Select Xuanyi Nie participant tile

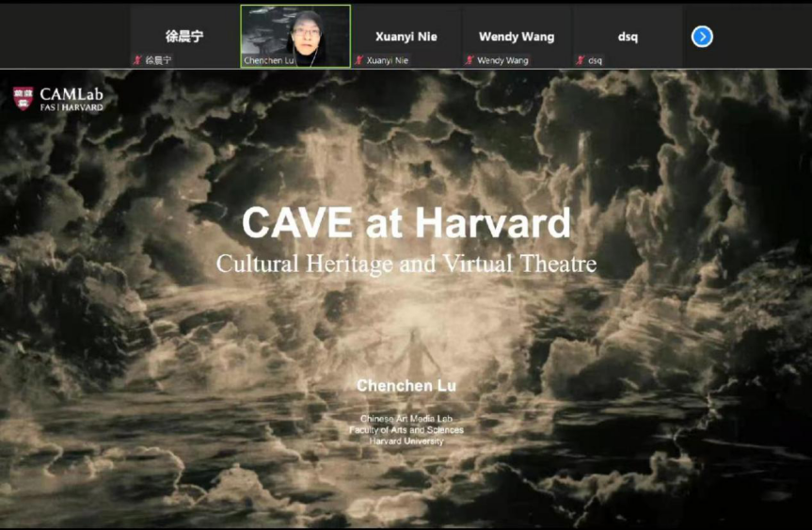pos(406,37)
